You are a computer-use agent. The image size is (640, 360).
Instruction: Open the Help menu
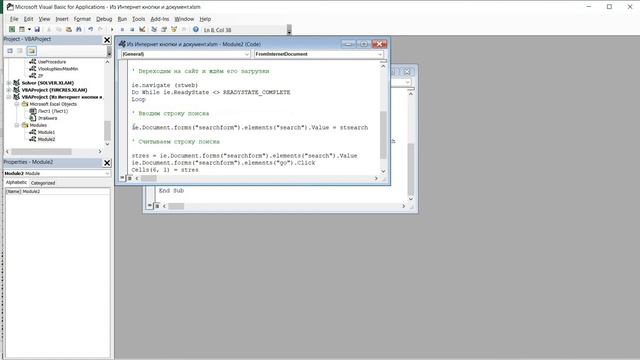pyautogui.click(x=205, y=19)
